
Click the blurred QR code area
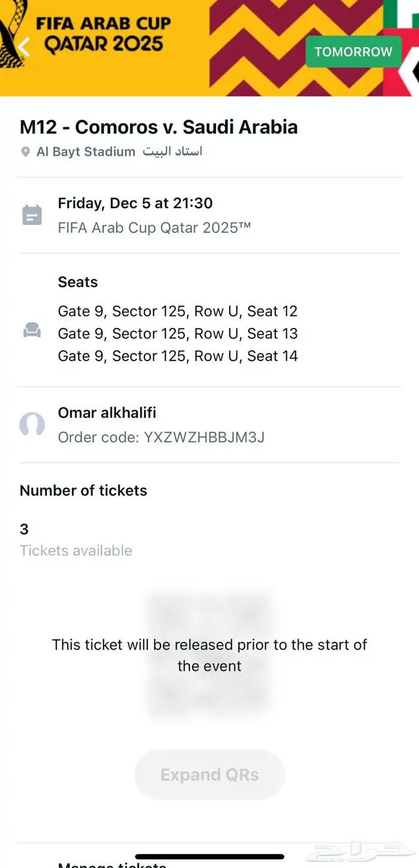(x=209, y=655)
